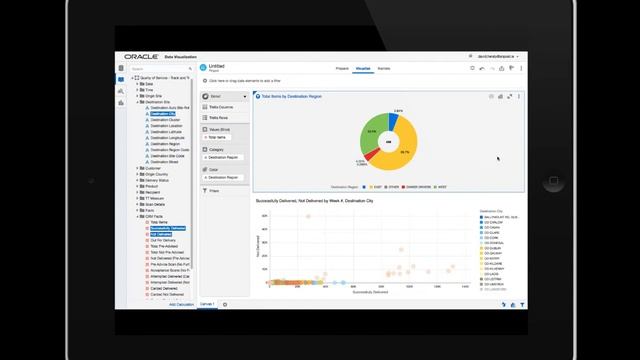Click the blue legend swatch in donut legend
Viewport: 640px width, 360px height.
[364, 187]
